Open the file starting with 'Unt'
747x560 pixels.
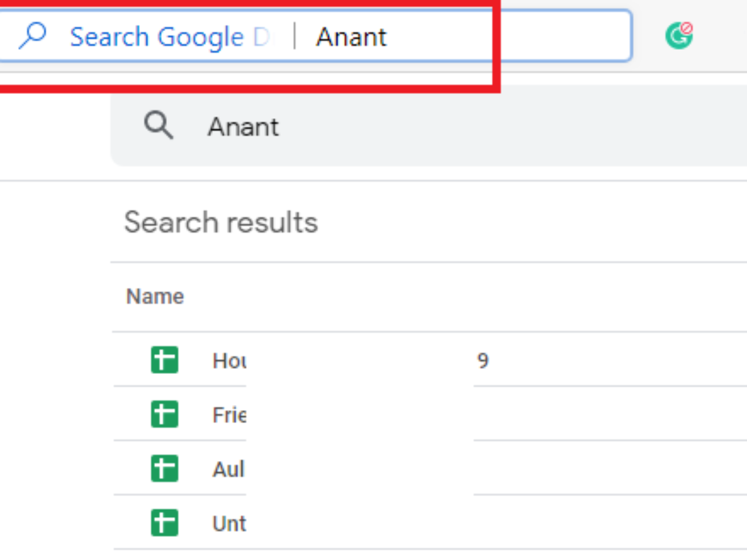point(229,523)
